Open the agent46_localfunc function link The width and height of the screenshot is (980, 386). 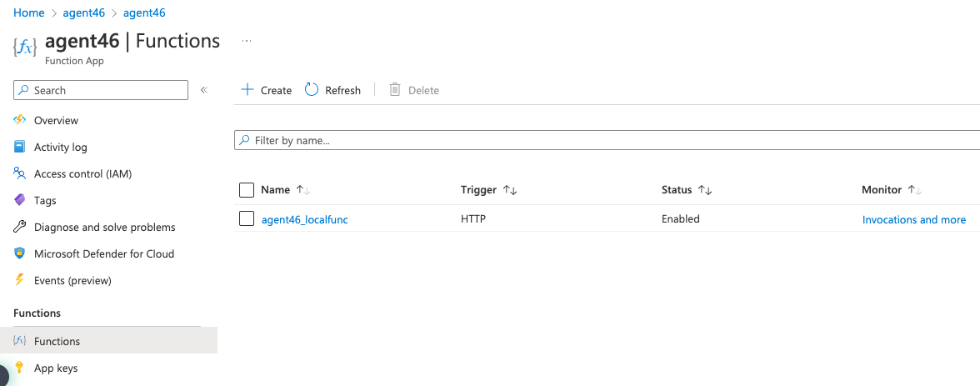coord(304,219)
